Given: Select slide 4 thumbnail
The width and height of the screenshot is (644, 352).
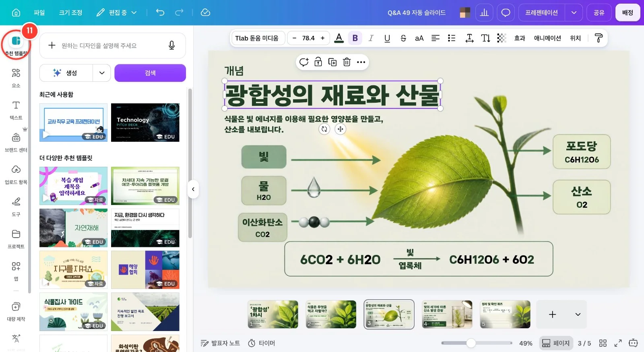Looking at the screenshot, I should [447, 314].
